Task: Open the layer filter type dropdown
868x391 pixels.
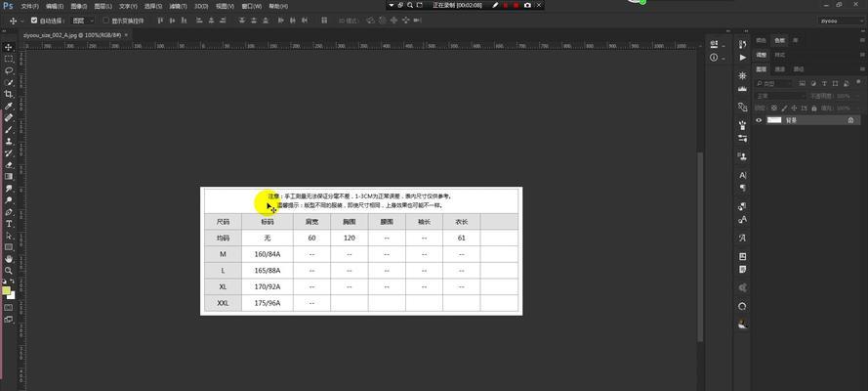Action: [x=775, y=84]
